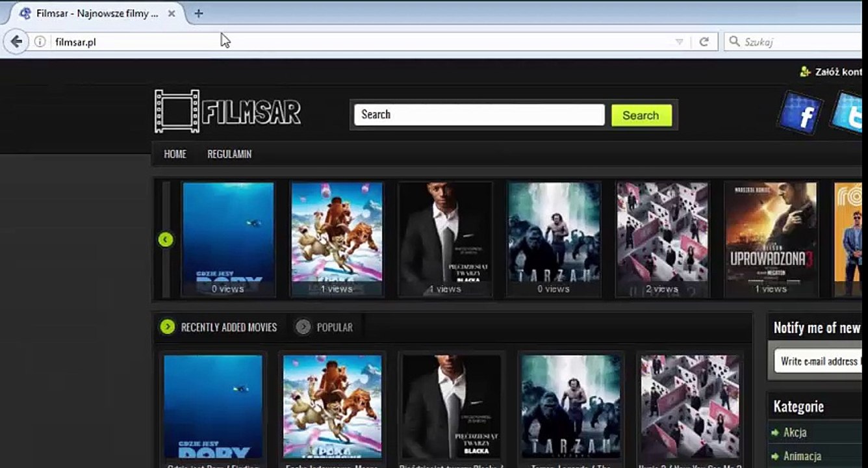Image resolution: width=868 pixels, height=468 pixels.
Task: Open site information icon beside filmsar.pl
Action: [40, 42]
